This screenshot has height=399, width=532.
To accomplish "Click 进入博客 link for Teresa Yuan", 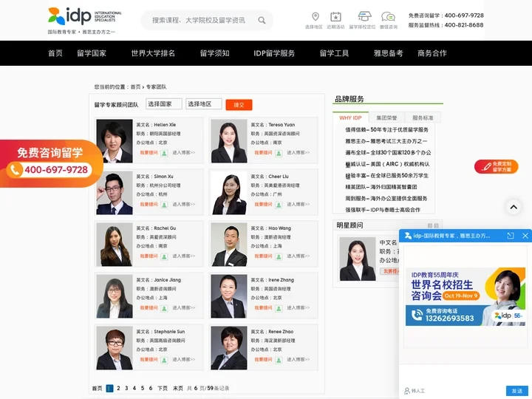I will [299, 153].
